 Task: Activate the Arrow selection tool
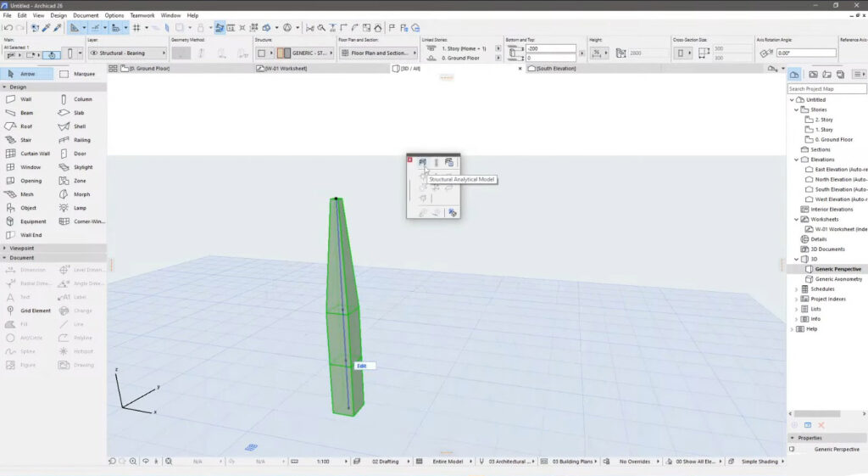point(26,74)
